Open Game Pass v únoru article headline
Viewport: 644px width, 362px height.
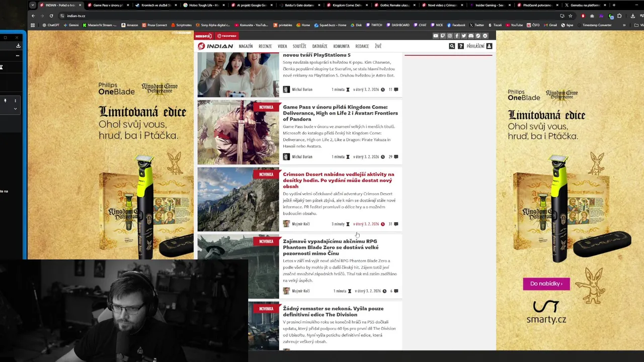pyautogui.click(x=340, y=113)
